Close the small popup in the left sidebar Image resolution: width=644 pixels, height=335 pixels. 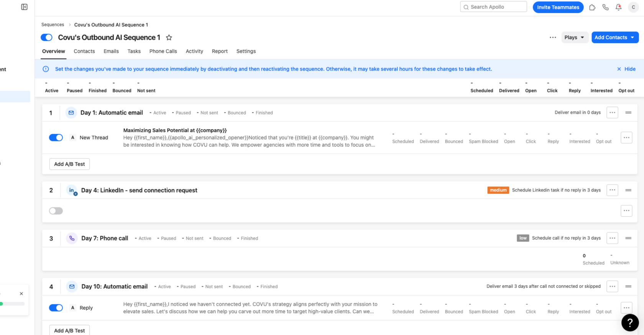click(x=21, y=294)
